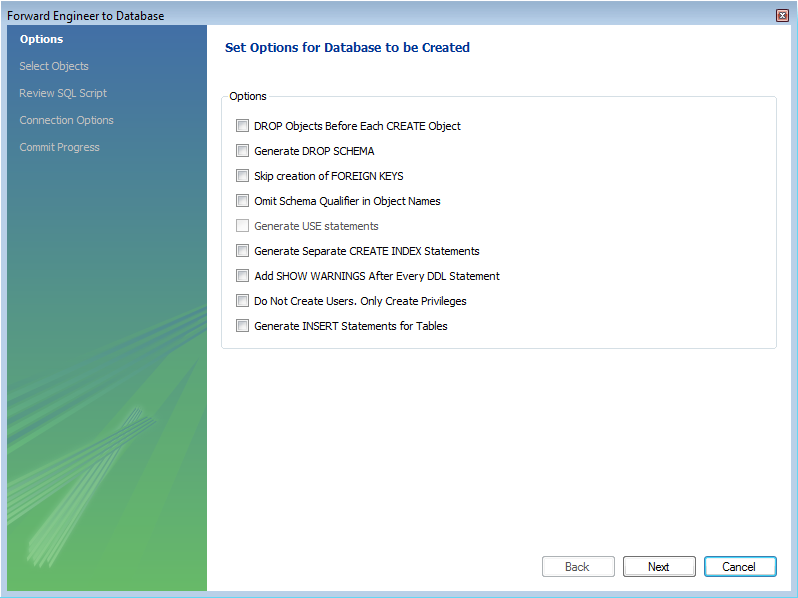798x598 pixels.
Task: Enable DROP Objects Before Each CREATE Object
Action: point(242,126)
